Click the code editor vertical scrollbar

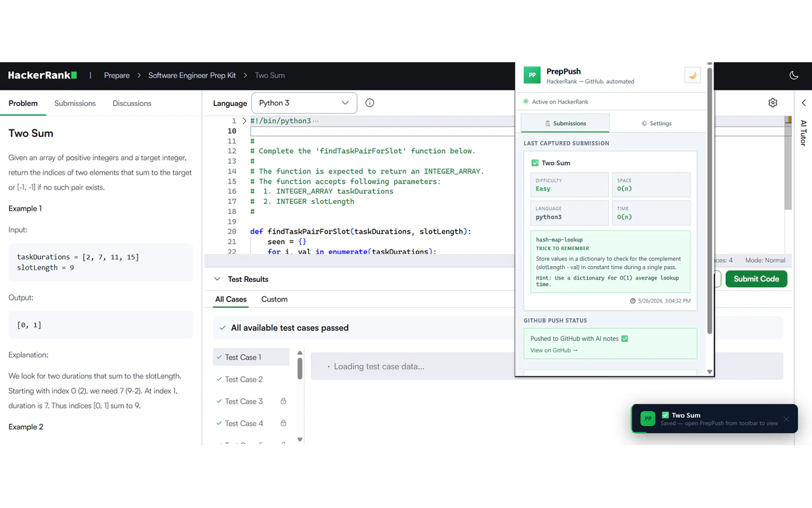tap(789, 166)
